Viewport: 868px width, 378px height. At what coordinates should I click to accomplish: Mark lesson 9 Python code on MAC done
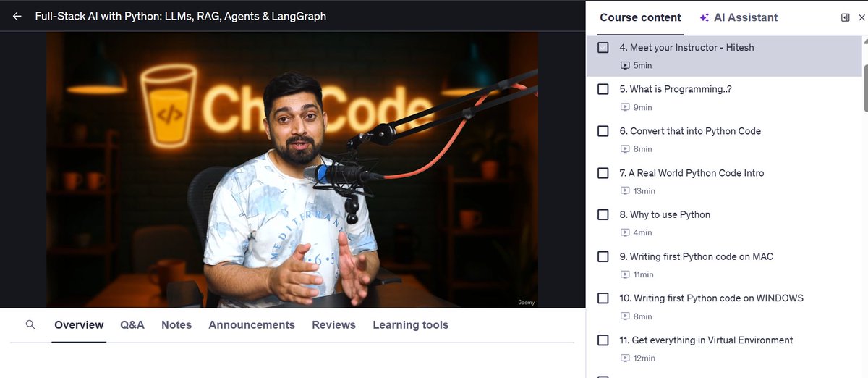[x=603, y=256]
